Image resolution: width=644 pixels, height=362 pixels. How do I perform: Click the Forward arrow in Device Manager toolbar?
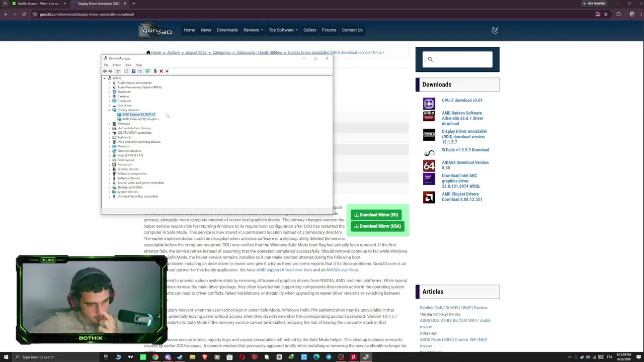pyautogui.click(x=110, y=71)
